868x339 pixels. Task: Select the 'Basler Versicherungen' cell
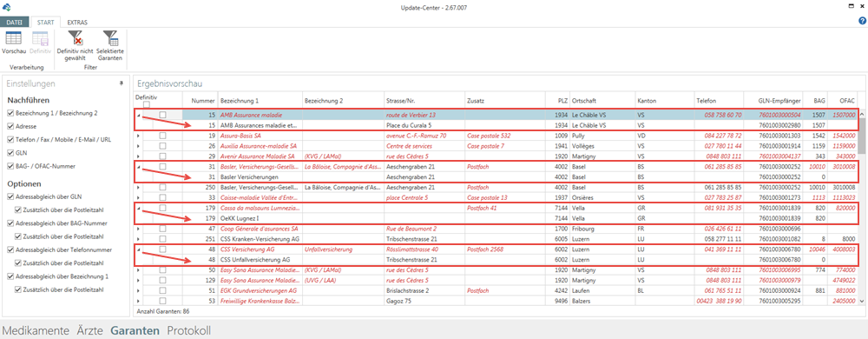point(260,176)
